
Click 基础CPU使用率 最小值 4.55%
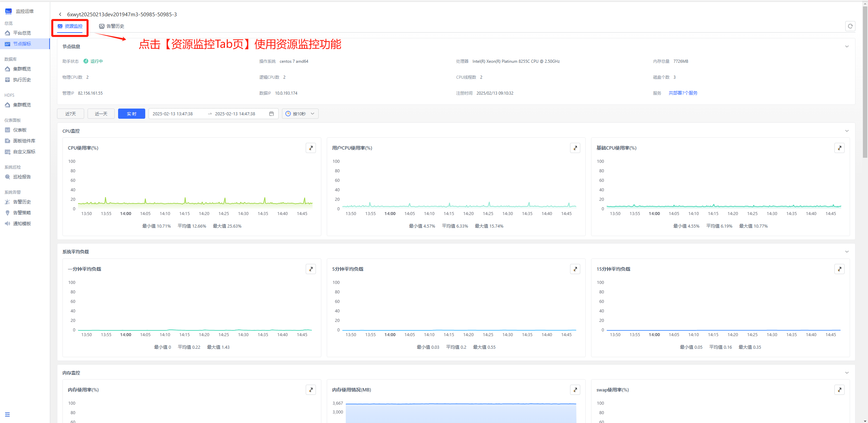(686, 226)
